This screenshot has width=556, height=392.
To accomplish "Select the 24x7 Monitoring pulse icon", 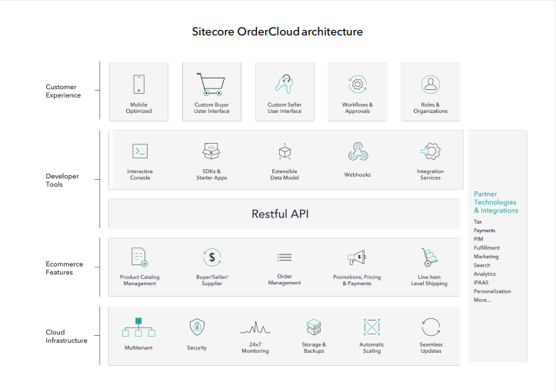I will tap(255, 327).
